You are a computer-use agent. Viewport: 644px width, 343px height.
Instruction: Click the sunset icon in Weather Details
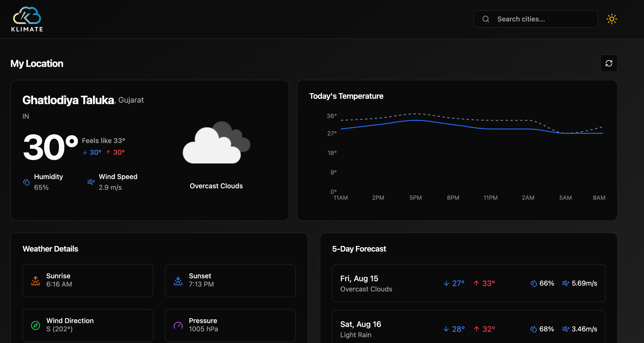pyautogui.click(x=178, y=280)
